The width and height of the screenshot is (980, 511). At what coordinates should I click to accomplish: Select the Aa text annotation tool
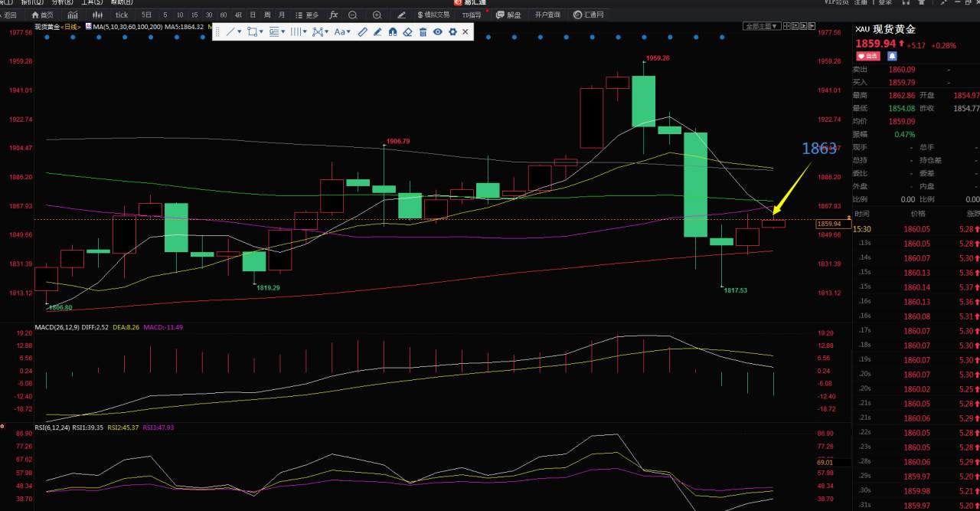point(339,32)
